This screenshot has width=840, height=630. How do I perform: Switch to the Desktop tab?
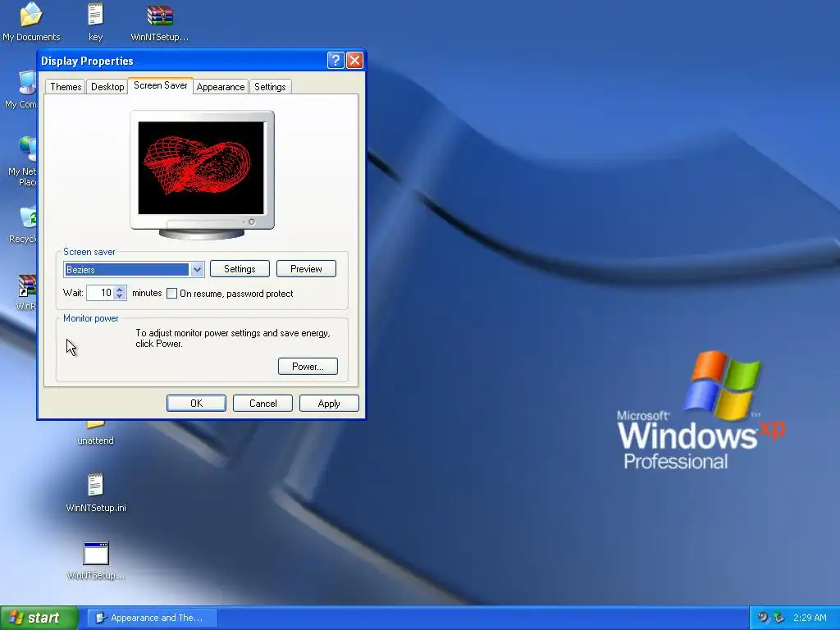[107, 87]
